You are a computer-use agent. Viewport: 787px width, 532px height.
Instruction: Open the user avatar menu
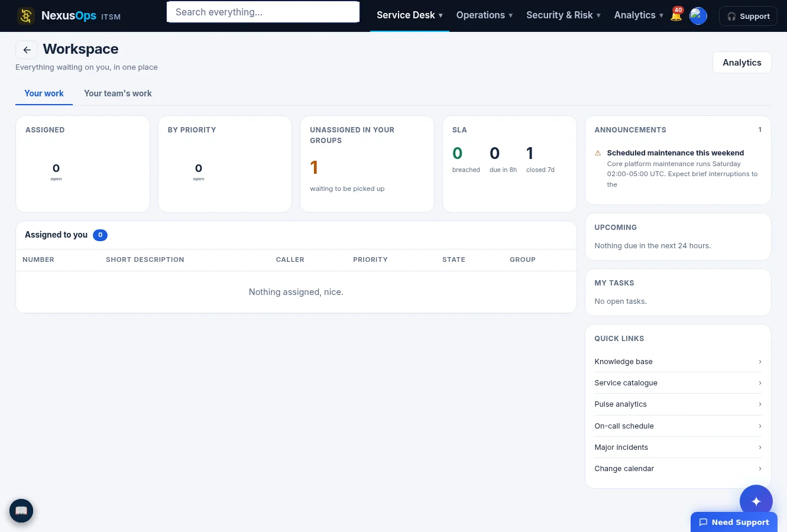[698, 16]
